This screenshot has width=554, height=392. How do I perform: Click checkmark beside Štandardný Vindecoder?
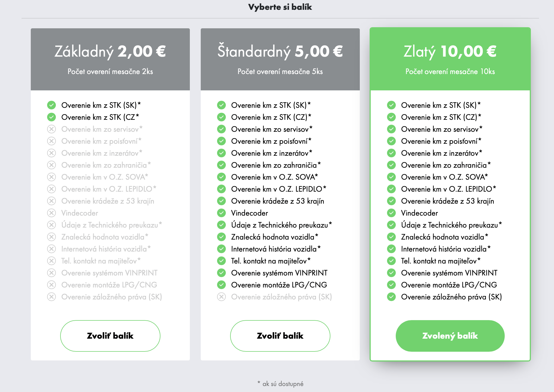221,213
